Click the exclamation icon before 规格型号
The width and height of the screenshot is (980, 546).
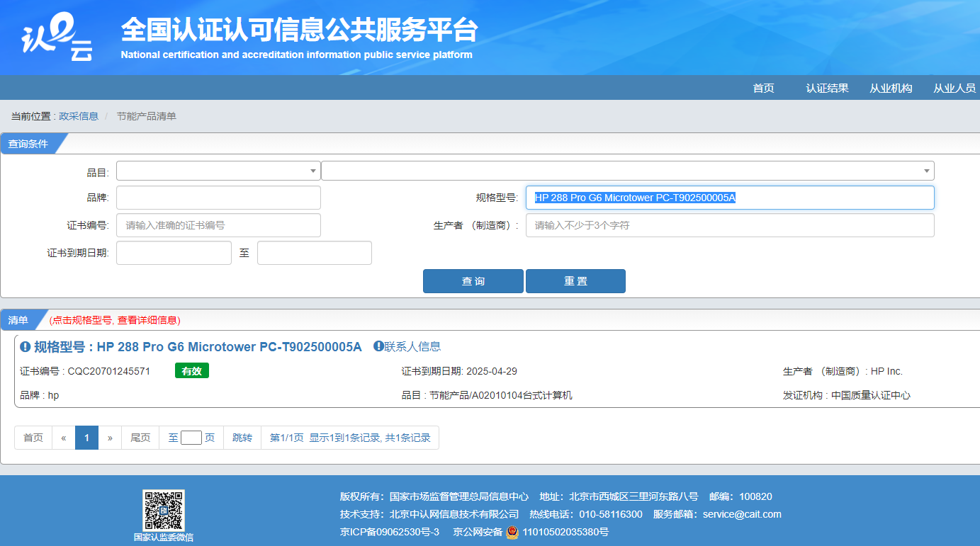pos(26,347)
